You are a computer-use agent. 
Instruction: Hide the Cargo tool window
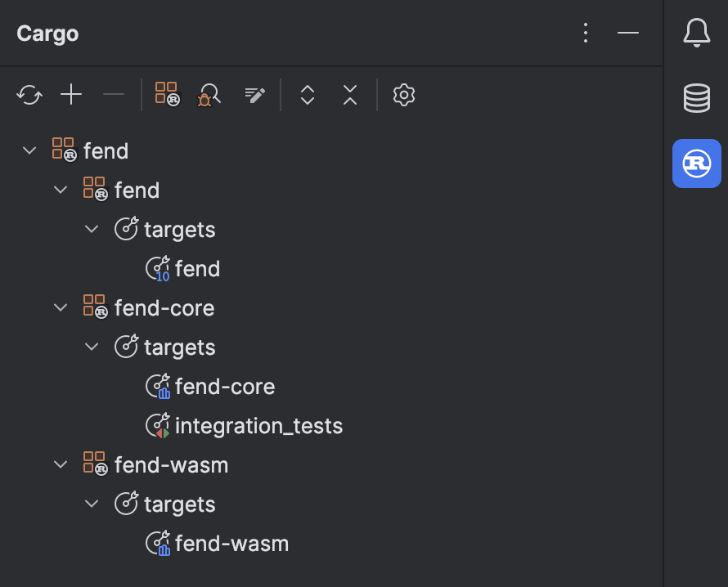pos(628,34)
